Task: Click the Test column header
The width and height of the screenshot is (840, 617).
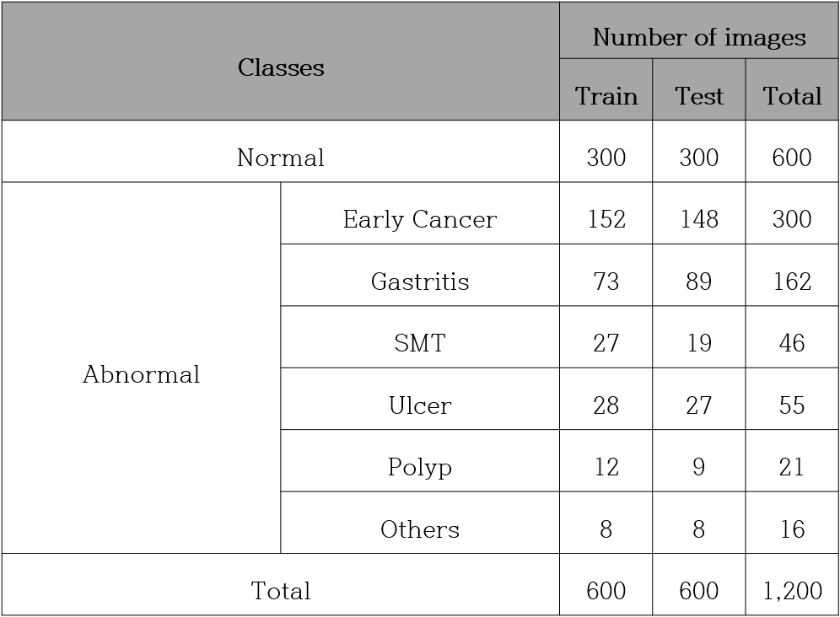Action: point(699,89)
